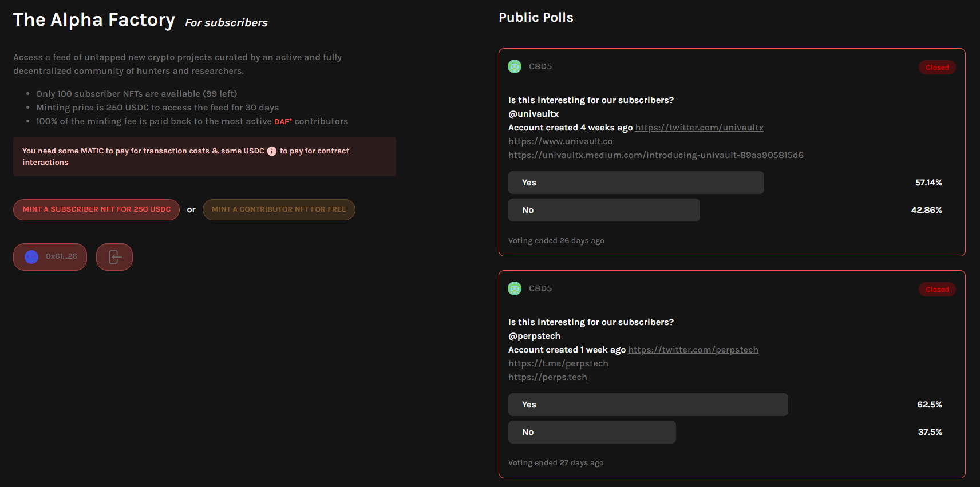Select Yes option in the univaultx poll

click(635, 183)
